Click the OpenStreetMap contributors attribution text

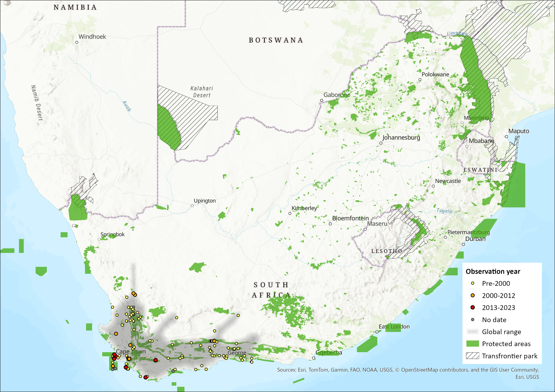(x=435, y=370)
